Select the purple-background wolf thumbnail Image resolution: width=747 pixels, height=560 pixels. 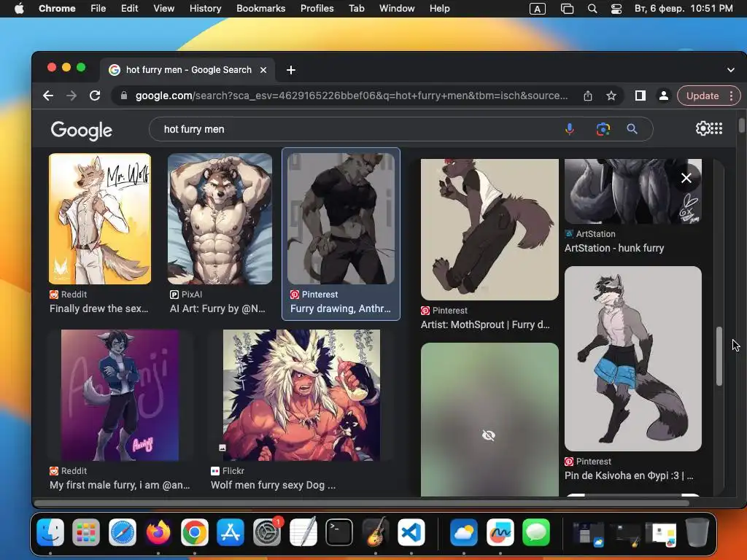click(x=120, y=394)
